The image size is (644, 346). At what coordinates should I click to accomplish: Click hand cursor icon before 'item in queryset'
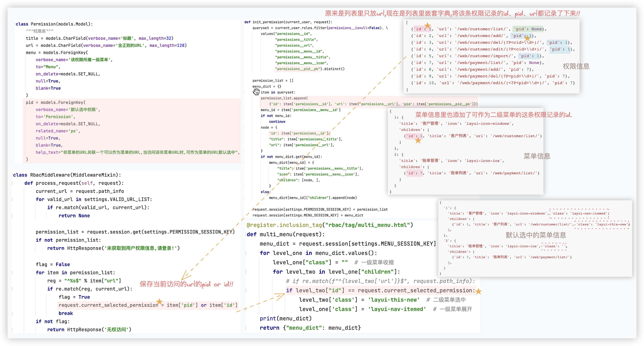256,92
